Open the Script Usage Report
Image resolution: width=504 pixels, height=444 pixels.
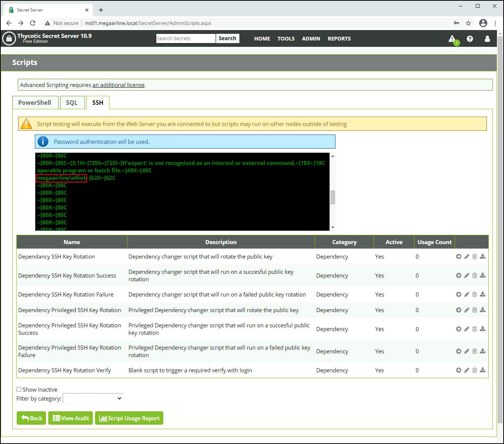pos(129,418)
